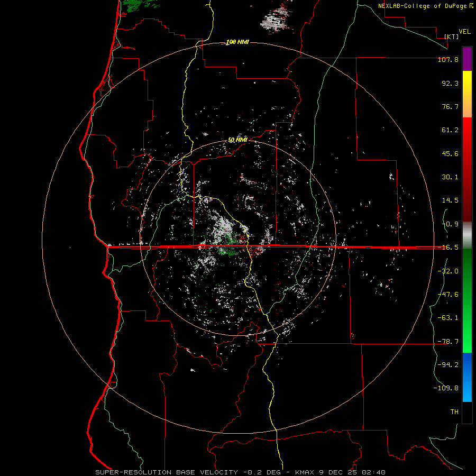476x476 pixels.
Task: Click the 14.5 velocity scale value
Action: point(450,200)
